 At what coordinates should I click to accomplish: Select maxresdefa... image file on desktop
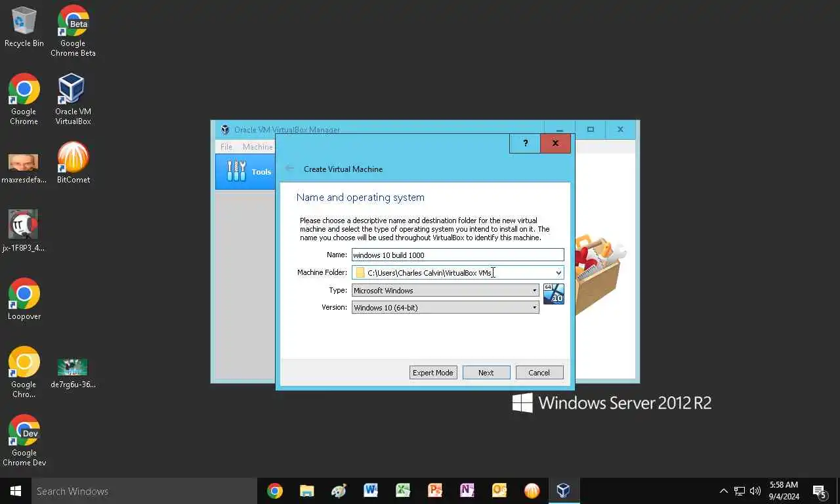click(x=24, y=169)
